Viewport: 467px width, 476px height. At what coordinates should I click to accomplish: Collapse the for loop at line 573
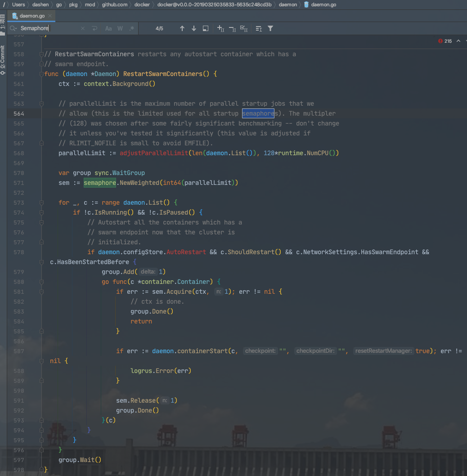(42, 202)
